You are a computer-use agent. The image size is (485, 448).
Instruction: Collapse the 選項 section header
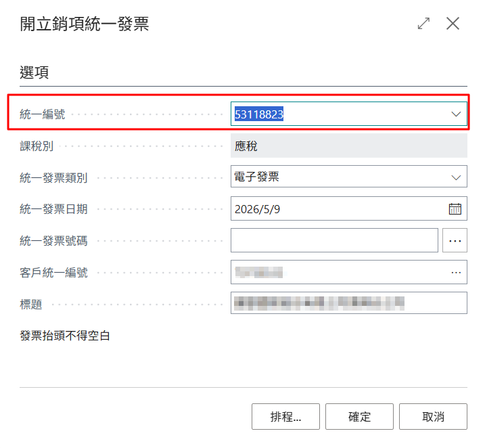[34, 72]
